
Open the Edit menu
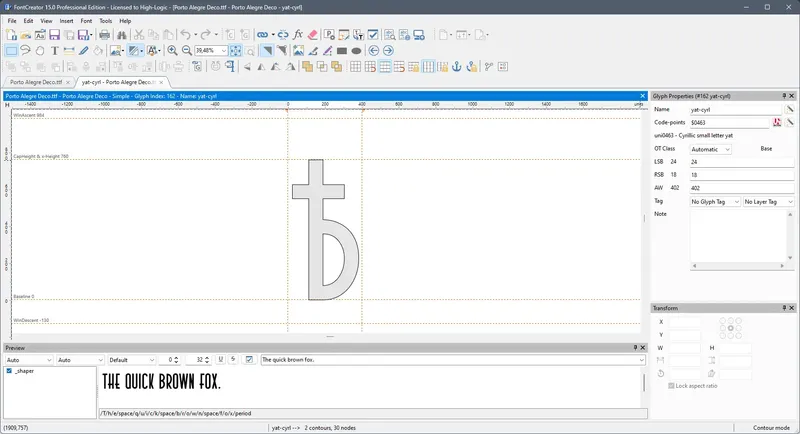28,21
